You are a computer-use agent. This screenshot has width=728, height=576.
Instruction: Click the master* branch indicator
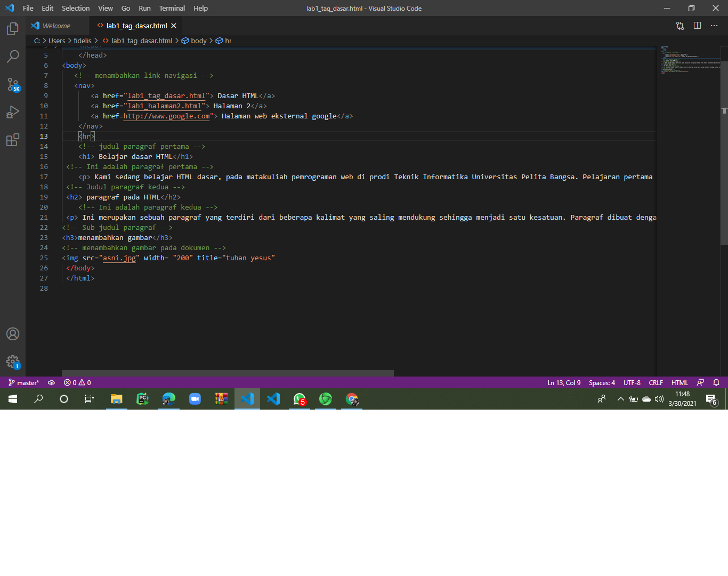[23, 382]
